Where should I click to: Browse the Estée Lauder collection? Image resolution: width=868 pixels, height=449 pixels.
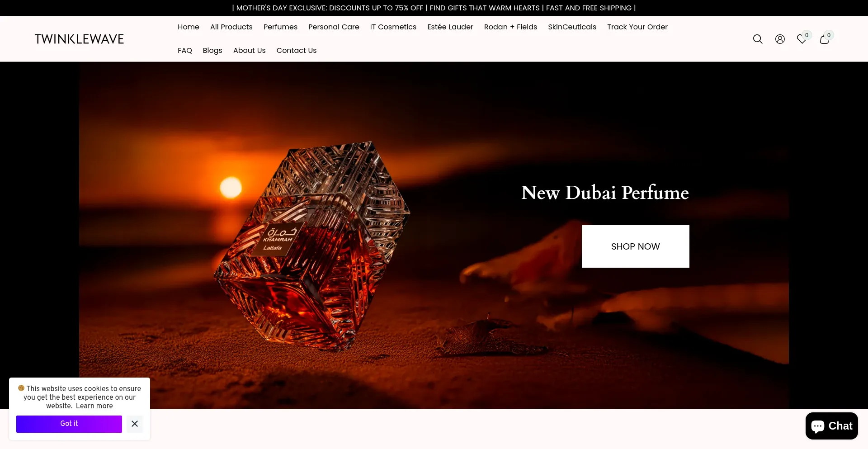(450, 27)
